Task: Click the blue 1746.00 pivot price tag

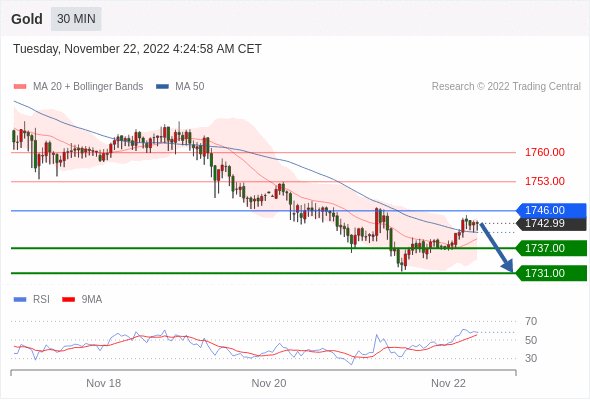Action: tap(552, 210)
